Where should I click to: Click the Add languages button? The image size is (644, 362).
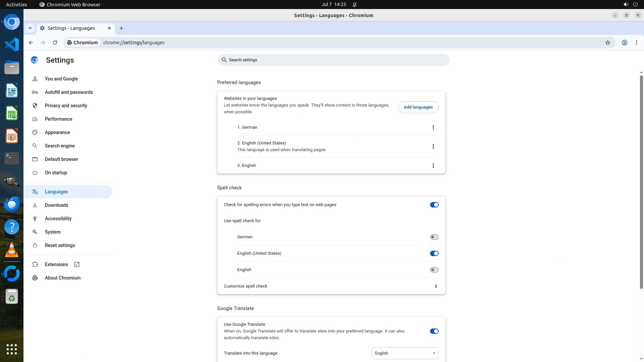[x=418, y=107]
